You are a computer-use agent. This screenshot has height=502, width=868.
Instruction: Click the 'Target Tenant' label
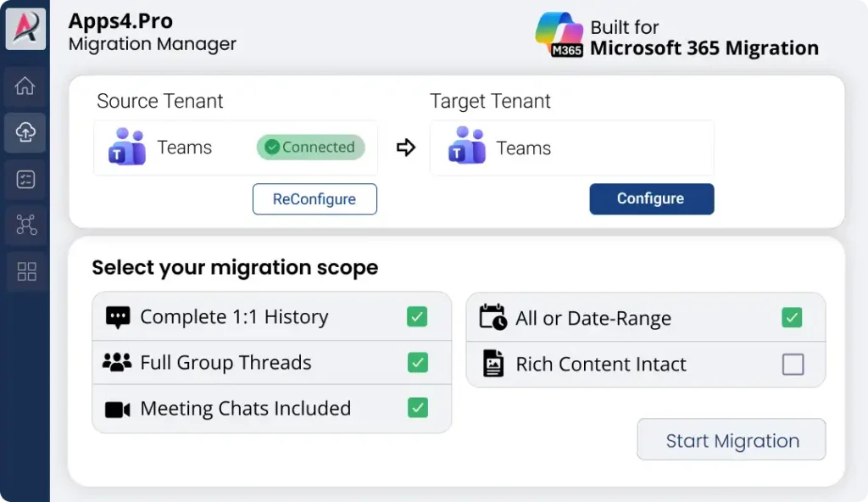pyautogui.click(x=490, y=102)
